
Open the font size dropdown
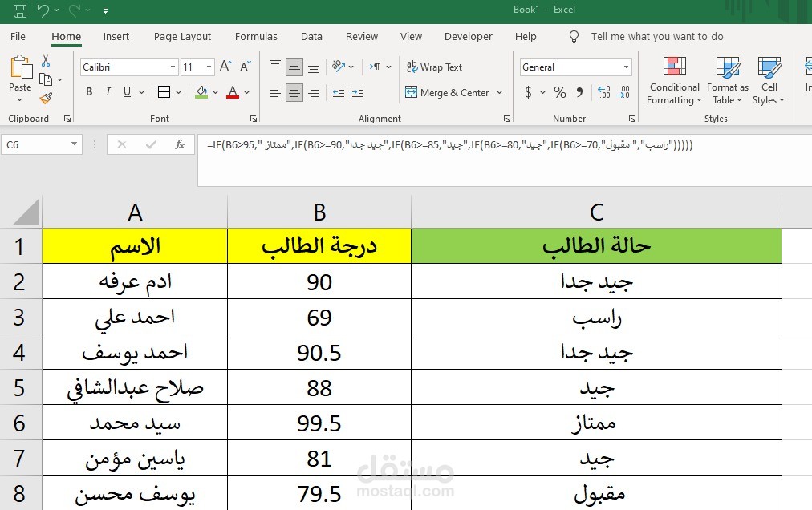pyautogui.click(x=210, y=67)
